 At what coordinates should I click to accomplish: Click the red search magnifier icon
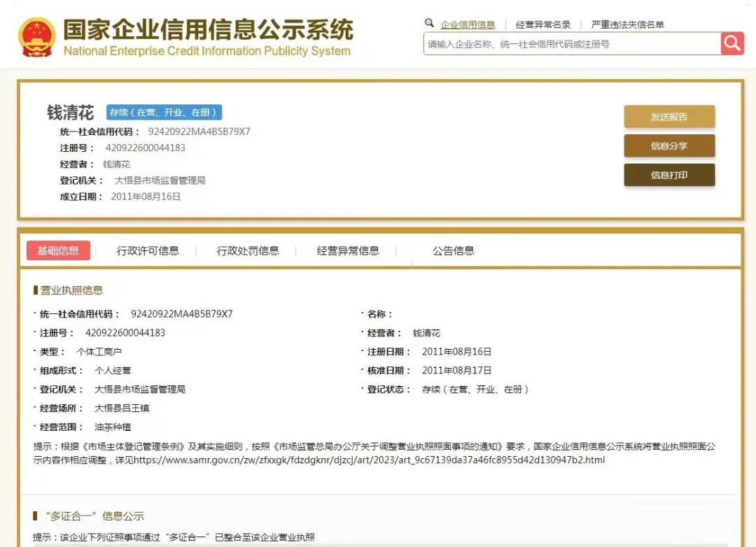[x=732, y=43]
